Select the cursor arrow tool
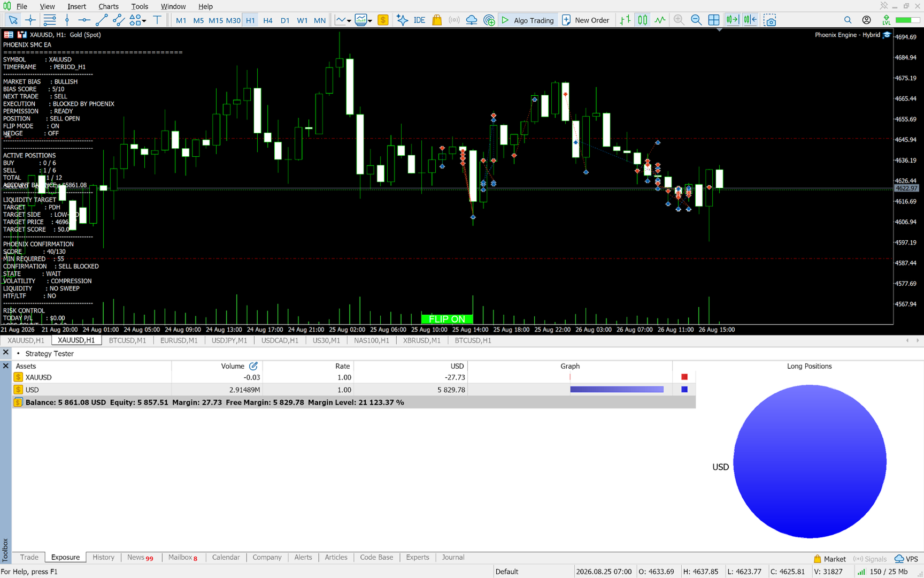The height and width of the screenshot is (578, 924). click(x=13, y=20)
